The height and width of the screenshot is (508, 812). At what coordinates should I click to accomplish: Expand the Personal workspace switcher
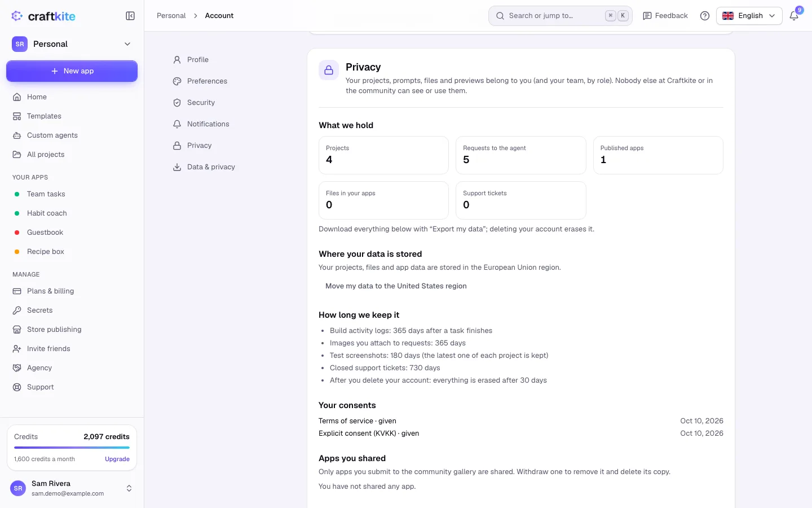tap(72, 44)
